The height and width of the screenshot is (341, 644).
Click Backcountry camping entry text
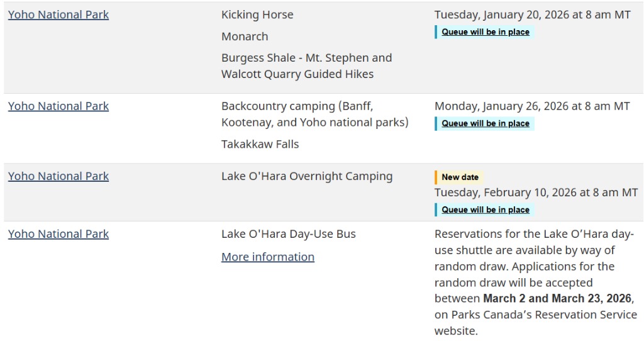coord(314,114)
